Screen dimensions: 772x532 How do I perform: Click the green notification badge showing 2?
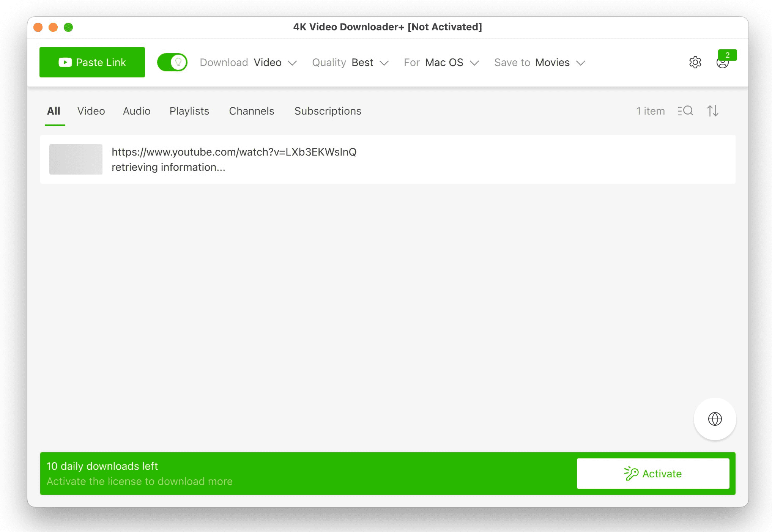click(x=727, y=55)
